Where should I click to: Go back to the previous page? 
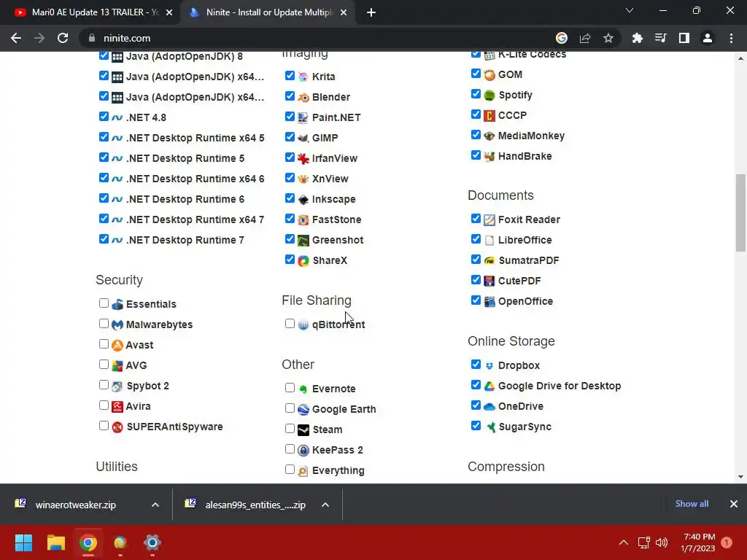[16, 38]
